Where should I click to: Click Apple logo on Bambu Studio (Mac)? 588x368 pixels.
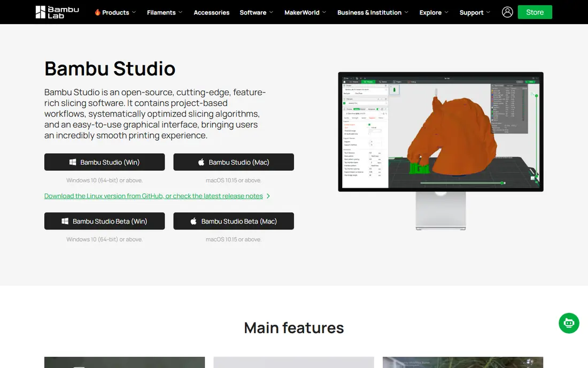click(x=202, y=162)
